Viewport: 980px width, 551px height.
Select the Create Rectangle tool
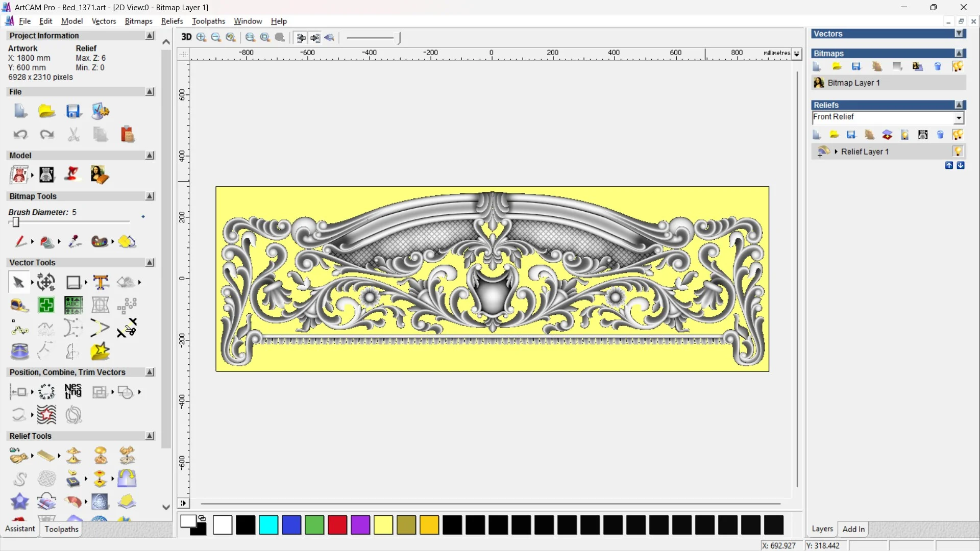pyautogui.click(x=73, y=282)
